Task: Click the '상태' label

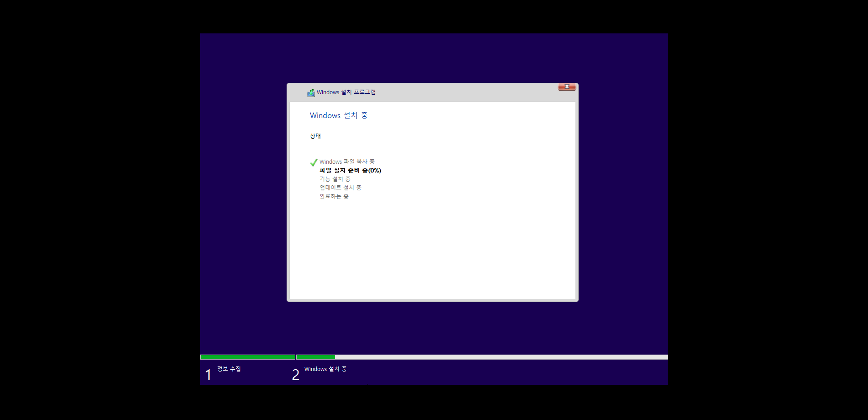Action: pos(315,136)
